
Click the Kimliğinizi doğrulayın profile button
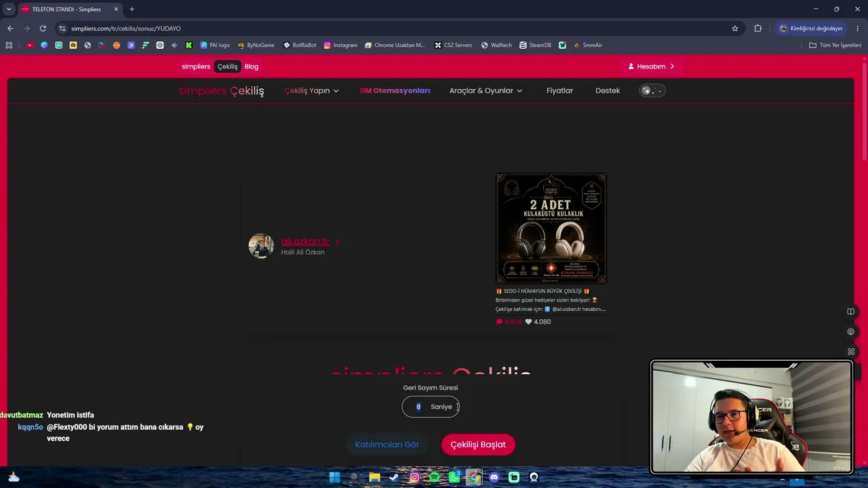pos(810,28)
